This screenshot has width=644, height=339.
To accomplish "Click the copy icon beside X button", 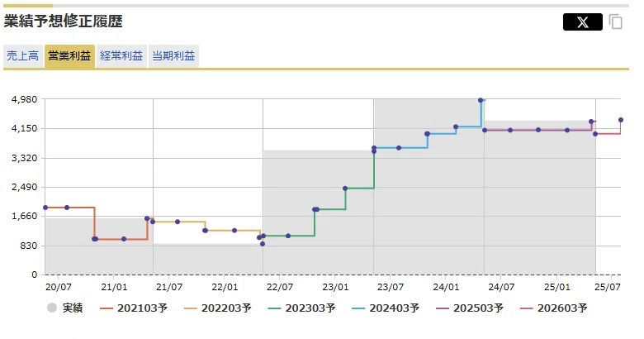I will click(616, 21).
